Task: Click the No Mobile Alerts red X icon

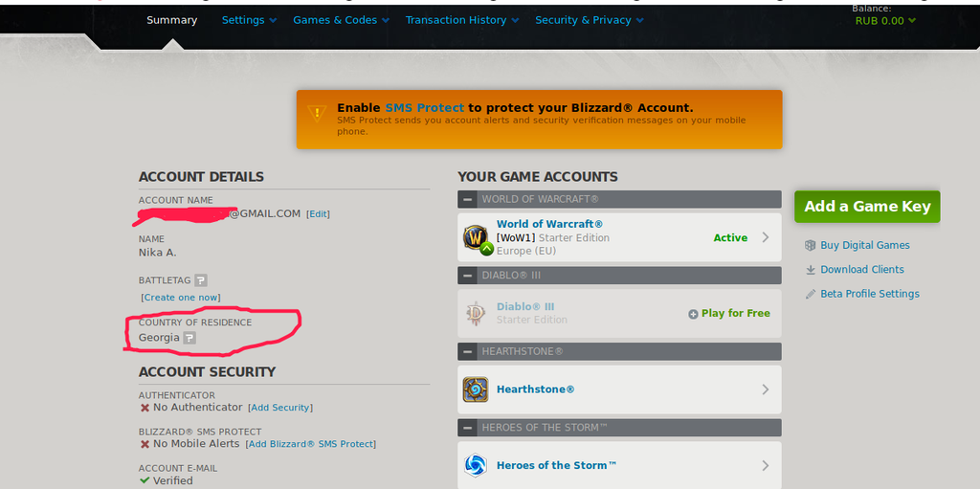Action: (145, 444)
